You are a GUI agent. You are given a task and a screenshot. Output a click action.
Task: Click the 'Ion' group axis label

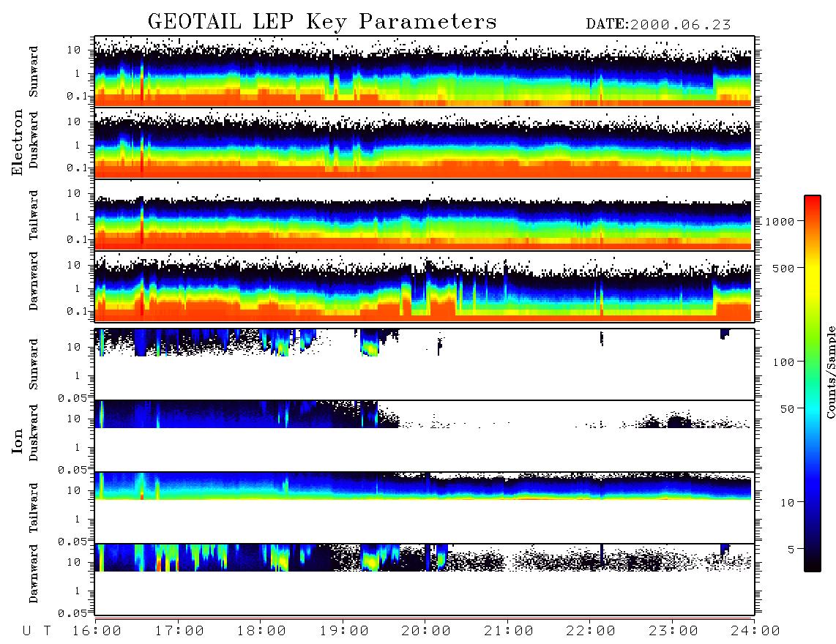[x=17, y=441]
